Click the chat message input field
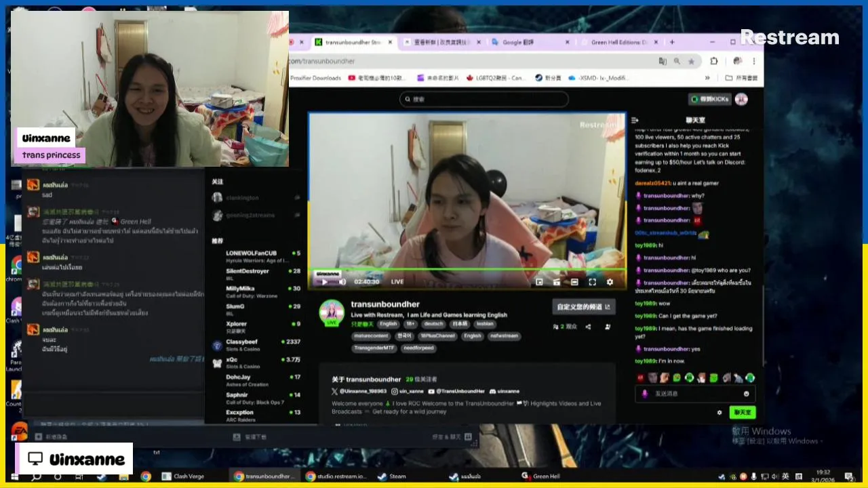Image resolution: width=868 pixels, height=488 pixels. click(695, 393)
